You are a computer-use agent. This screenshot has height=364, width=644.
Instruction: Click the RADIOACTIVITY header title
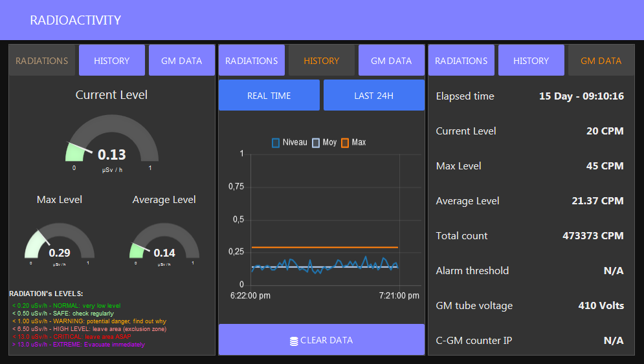coord(76,20)
